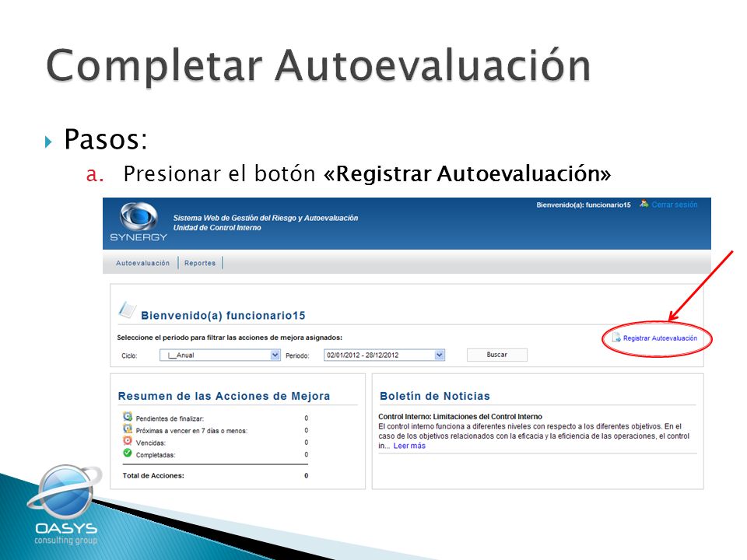Click the Sistema Web de Gestión del Riesgo title
This screenshot has width=747, height=560.
tap(265, 218)
